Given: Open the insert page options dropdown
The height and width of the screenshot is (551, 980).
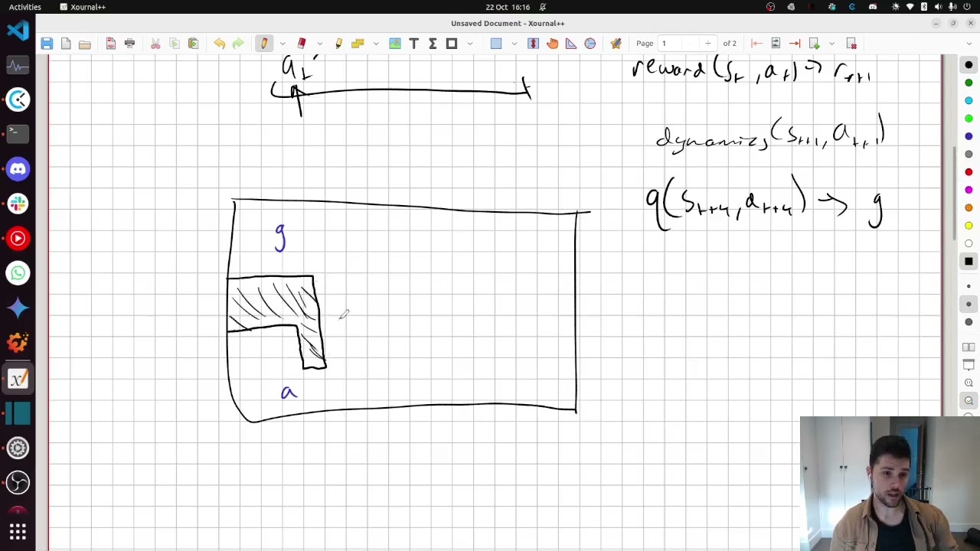Looking at the screenshot, I should pyautogui.click(x=831, y=44).
